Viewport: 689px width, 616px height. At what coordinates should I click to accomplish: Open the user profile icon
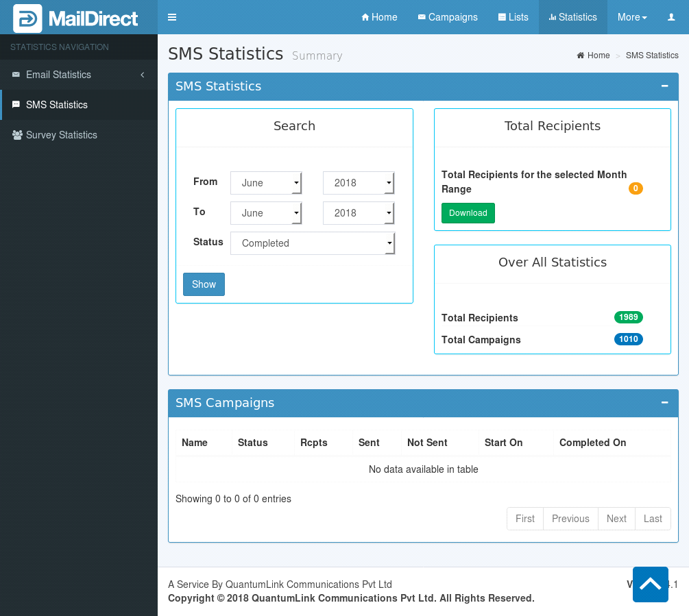click(671, 17)
